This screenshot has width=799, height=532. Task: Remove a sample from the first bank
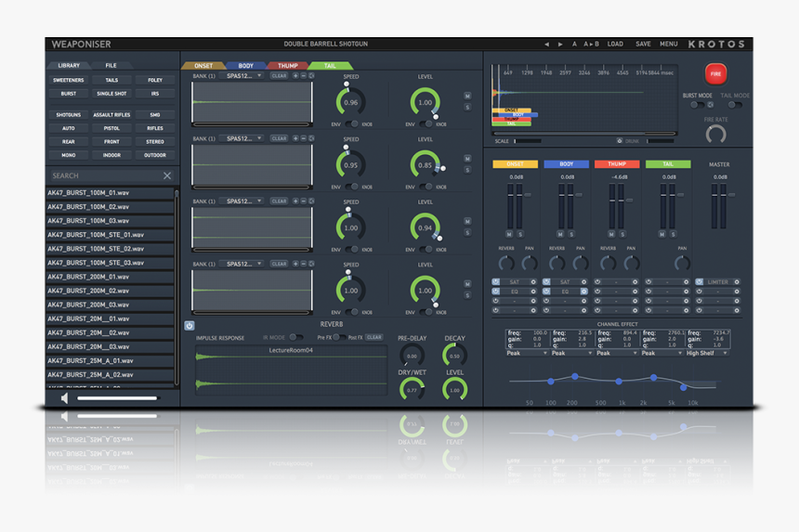click(304, 75)
